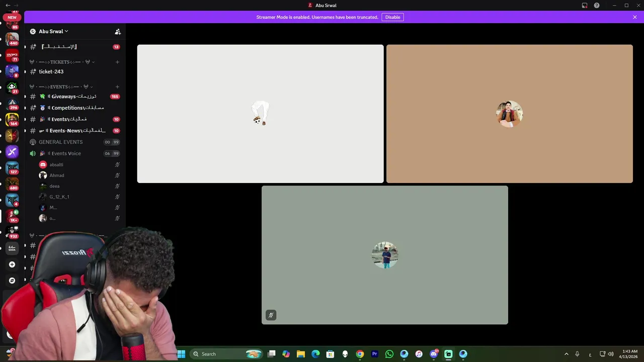644x362 pixels.
Task: Collapse the EVENTS category
Action: coord(61,86)
